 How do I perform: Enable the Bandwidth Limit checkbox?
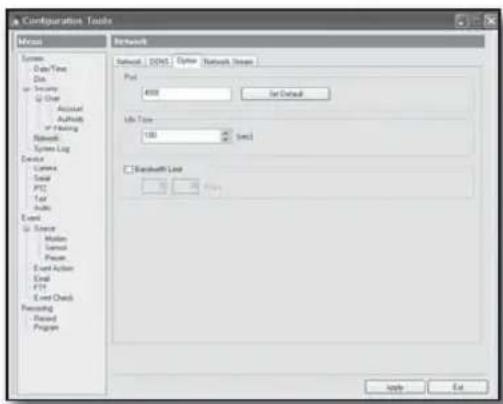click(x=128, y=169)
